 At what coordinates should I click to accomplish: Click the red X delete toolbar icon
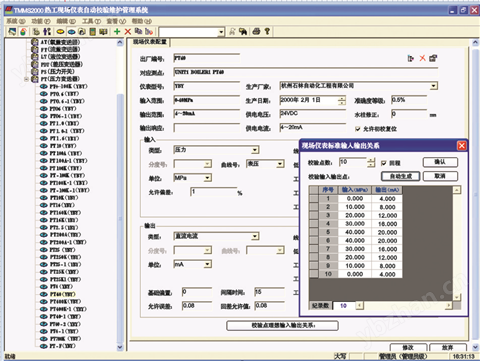click(128, 32)
